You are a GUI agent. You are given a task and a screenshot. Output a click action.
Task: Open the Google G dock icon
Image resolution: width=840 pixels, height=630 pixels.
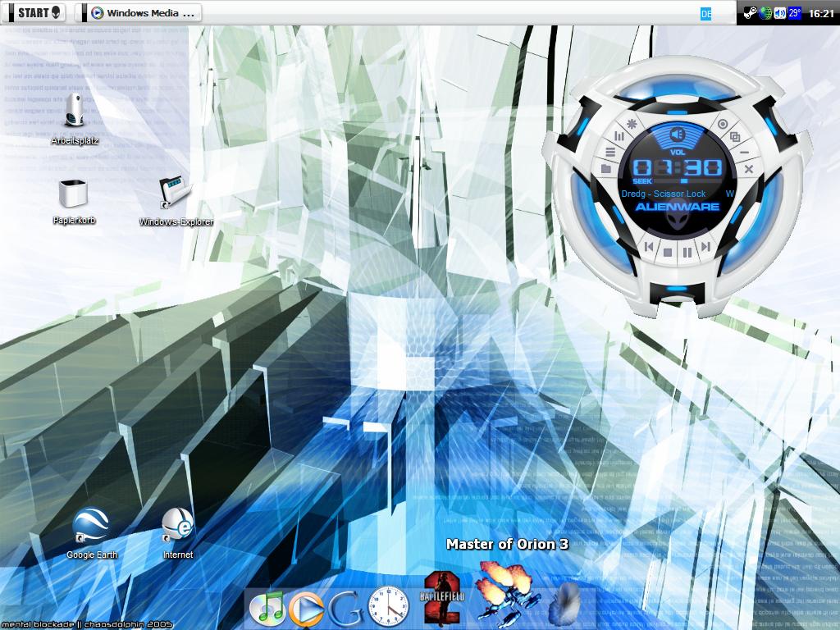(347, 609)
